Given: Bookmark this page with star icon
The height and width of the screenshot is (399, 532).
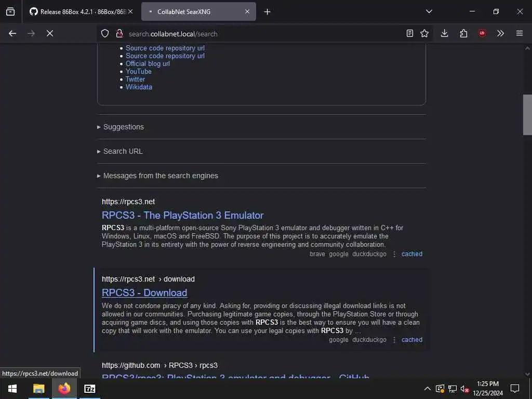Looking at the screenshot, I should click(x=424, y=33).
